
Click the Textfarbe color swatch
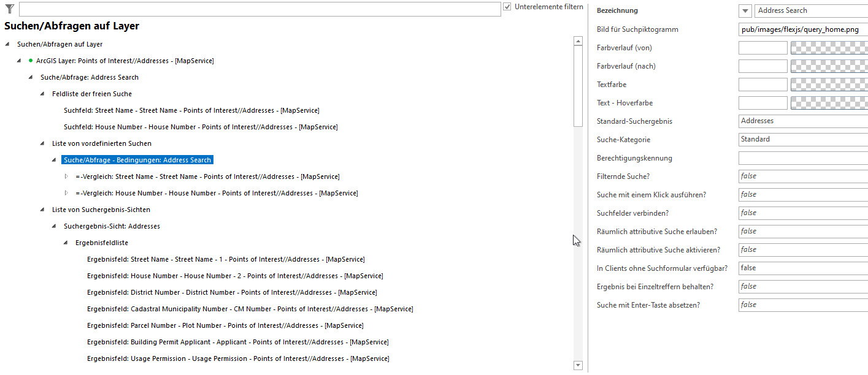pyautogui.click(x=828, y=84)
